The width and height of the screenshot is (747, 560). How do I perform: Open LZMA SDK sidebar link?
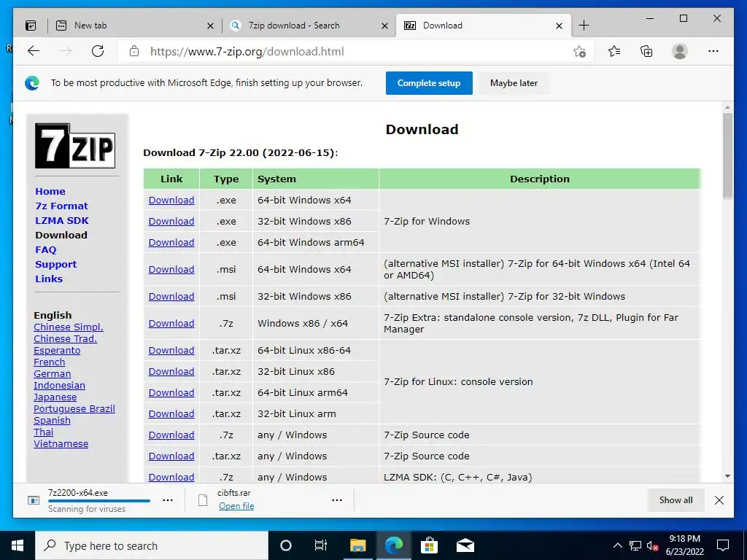(62, 220)
